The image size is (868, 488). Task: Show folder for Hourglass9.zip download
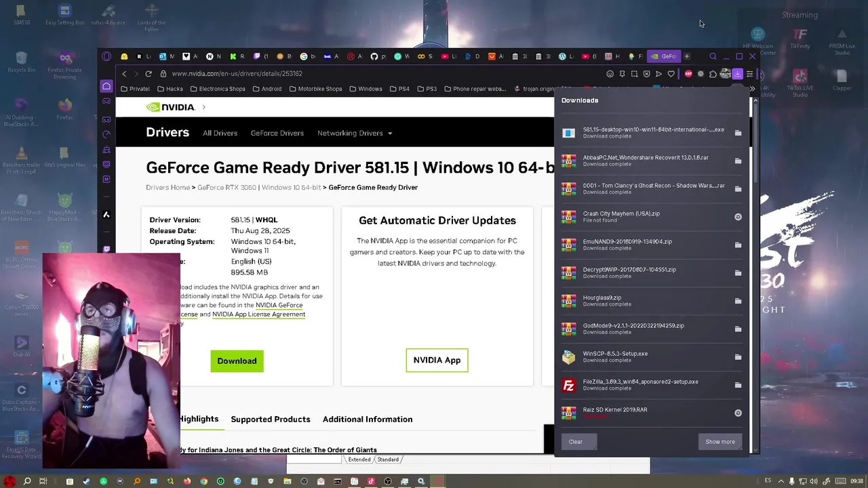pos(738,301)
